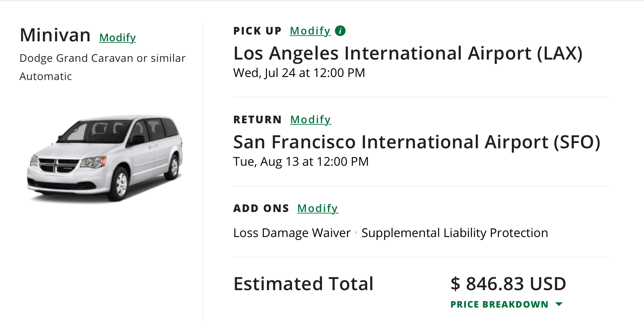644x322 pixels.
Task: Click the $ 846.83 USD total amount
Action: click(508, 284)
